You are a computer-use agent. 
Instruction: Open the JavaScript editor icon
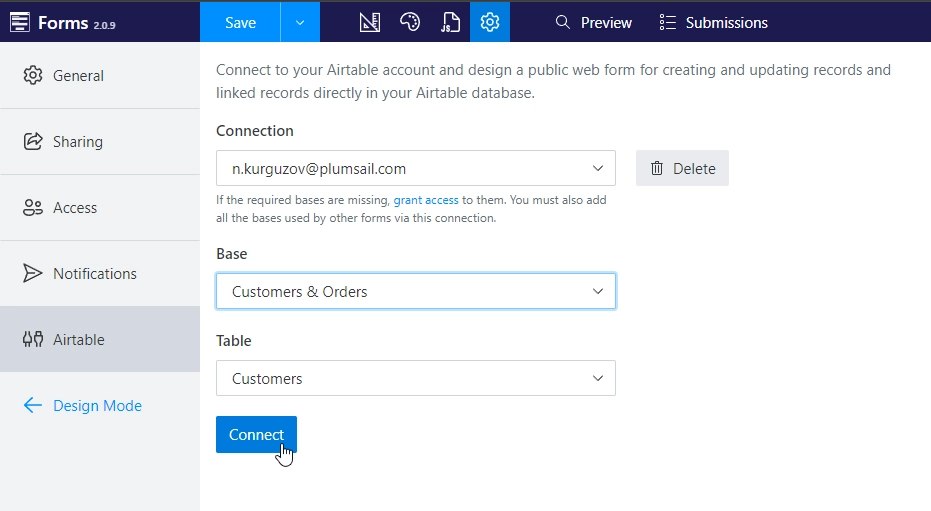(450, 23)
